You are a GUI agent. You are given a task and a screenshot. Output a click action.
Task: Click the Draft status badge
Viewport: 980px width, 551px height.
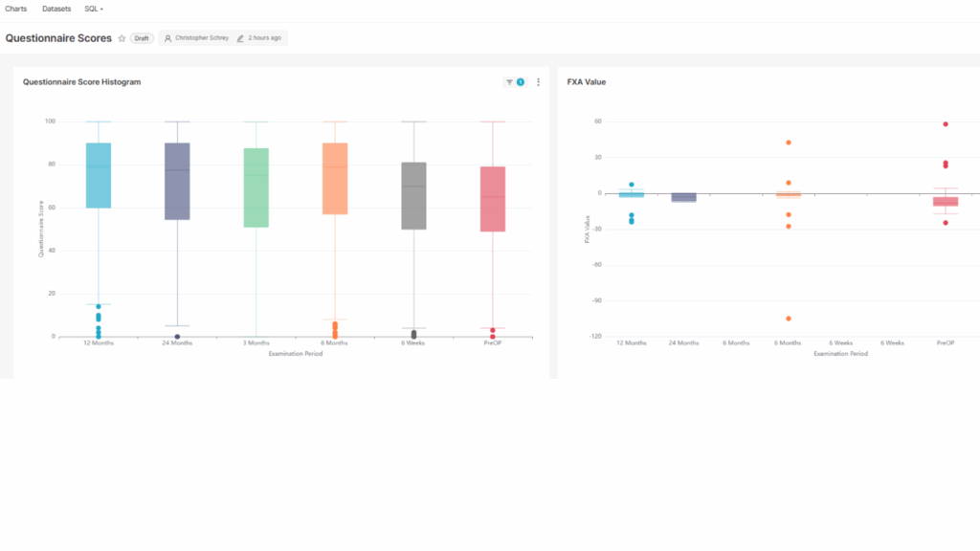point(142,38)
